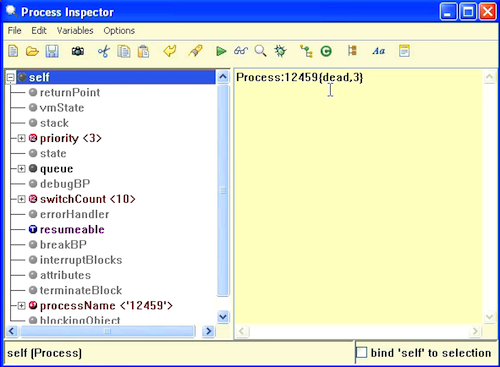Click the Process:12459{dead,3} text
The width and height of the screenshot is (500, 367).
click(x=300, y=77)
